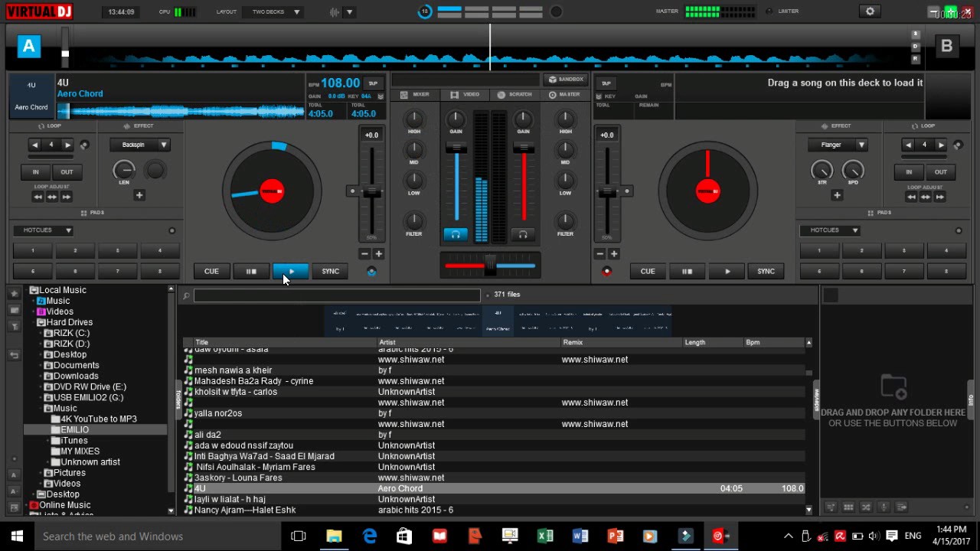Double loop length on deck B
The height and width of the screenshot is (551, 980).
coord(942,145)
